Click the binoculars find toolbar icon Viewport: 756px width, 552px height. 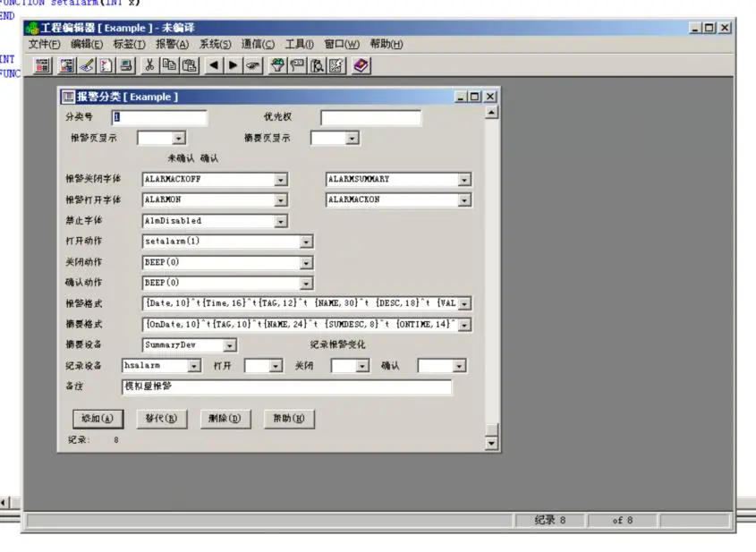click(318, 65)
